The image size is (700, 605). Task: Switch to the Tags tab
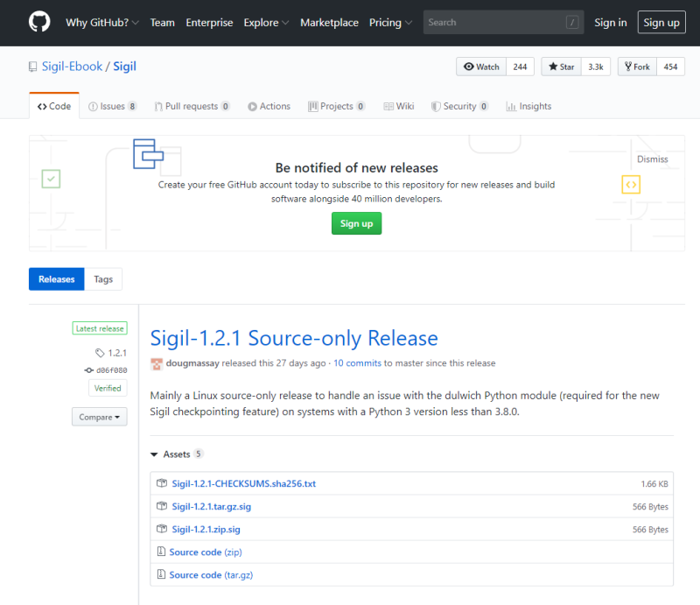coord(103,279)
